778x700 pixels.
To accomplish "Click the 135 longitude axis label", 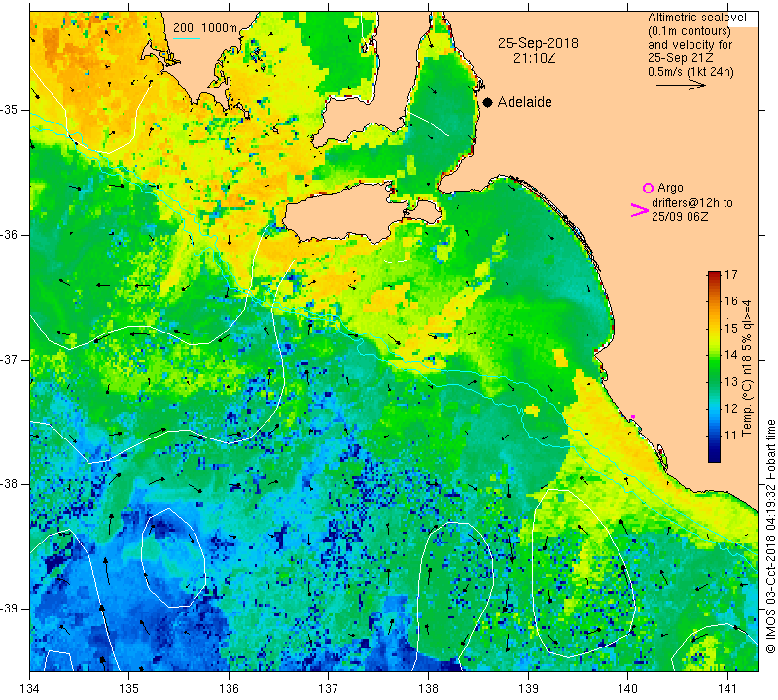I will click(x=129, y=689).
